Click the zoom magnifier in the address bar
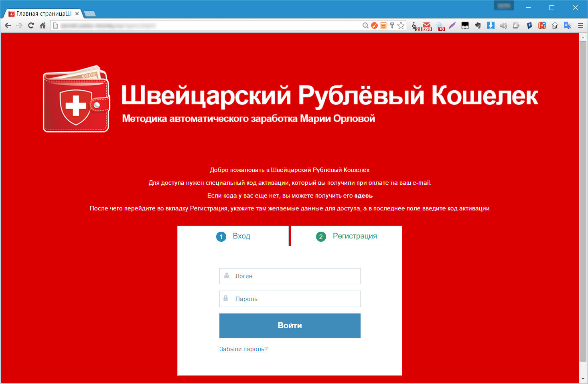 coord(365,26)
